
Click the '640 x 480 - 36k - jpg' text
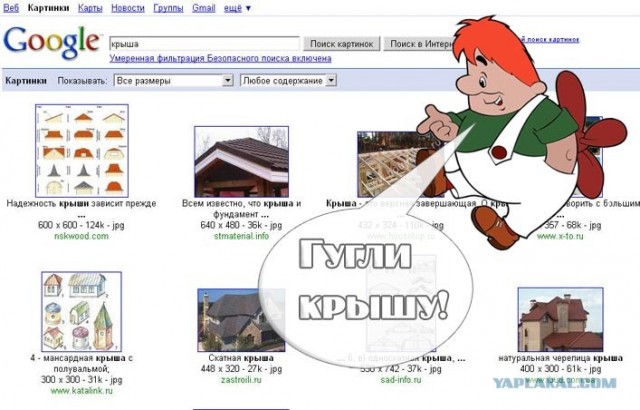(x=241, y=225)
